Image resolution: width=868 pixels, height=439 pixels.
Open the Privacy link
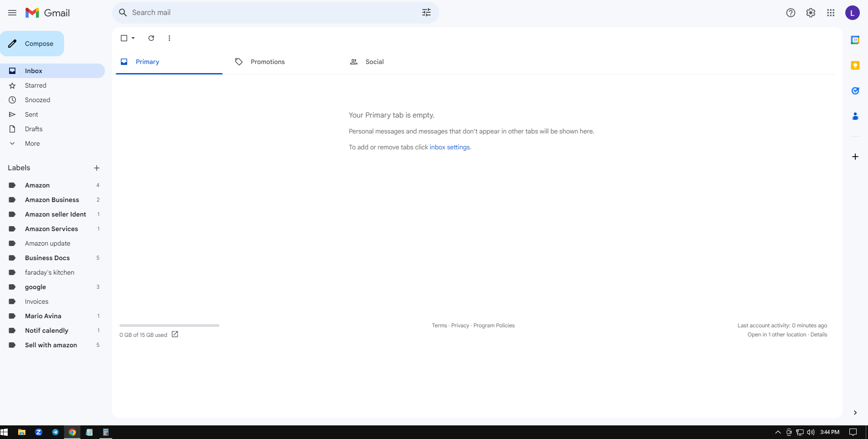(460, 326)
